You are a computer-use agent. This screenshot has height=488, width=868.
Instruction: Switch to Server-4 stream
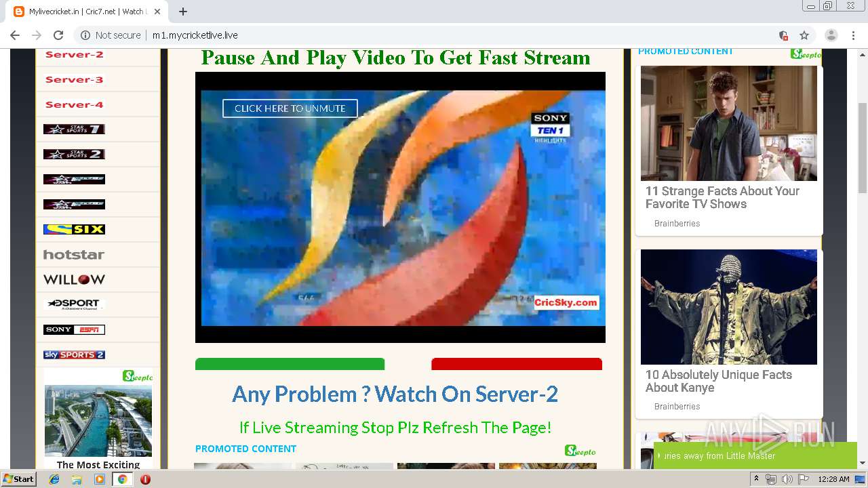[x=74, y=105]
